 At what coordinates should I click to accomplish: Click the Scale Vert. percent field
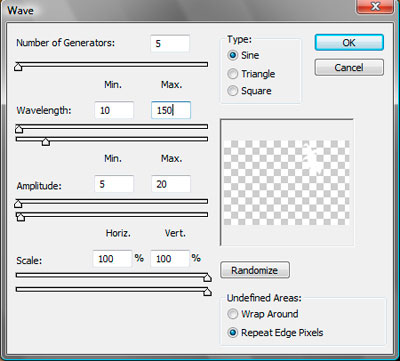(170, 259)
